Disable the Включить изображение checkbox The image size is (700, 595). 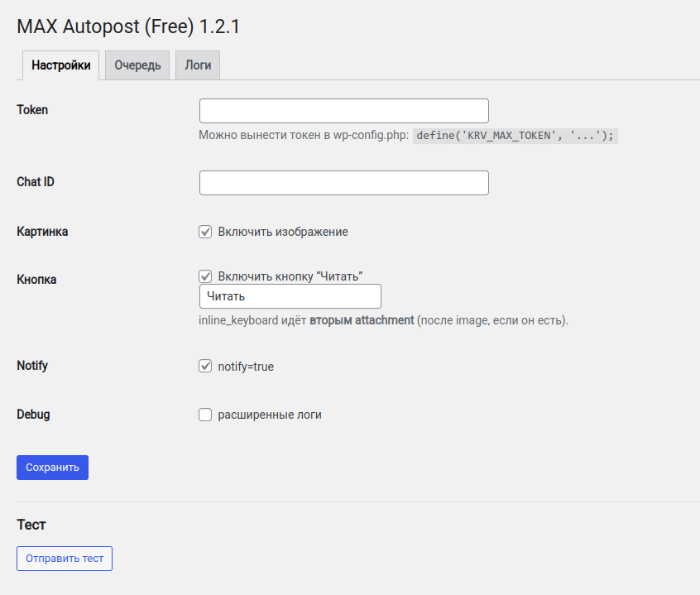[x=205, y=232]
